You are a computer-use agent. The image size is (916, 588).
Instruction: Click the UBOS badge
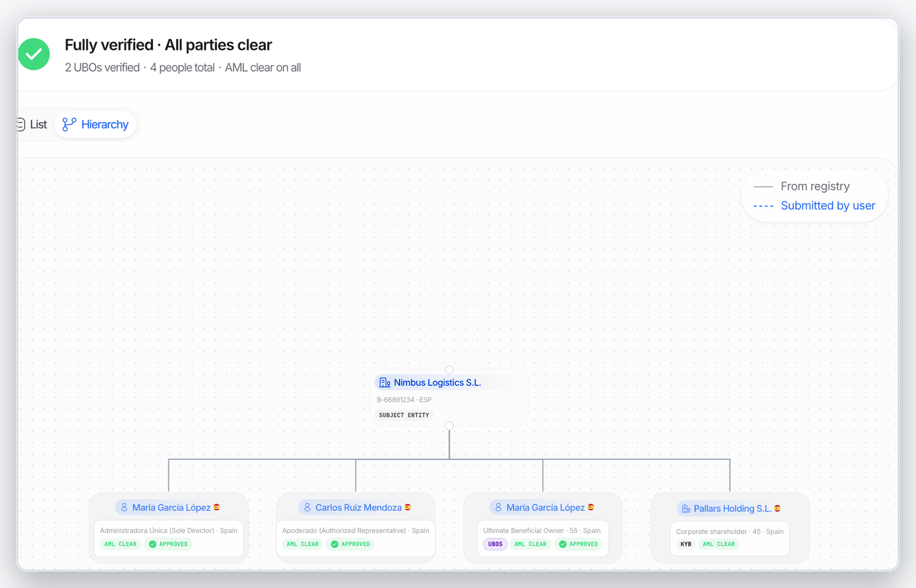tap(495, 544)
